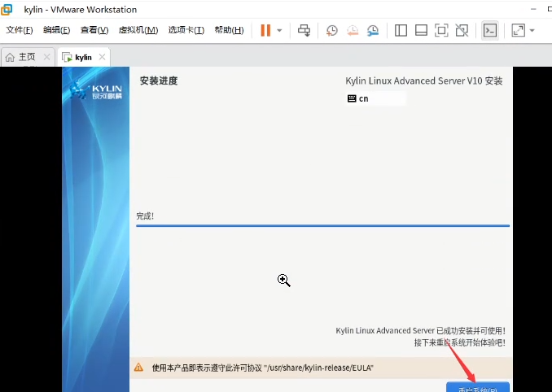Minimize the VMware Workstation window
This screenshot has width=552, height=392.
coord(534,10)
